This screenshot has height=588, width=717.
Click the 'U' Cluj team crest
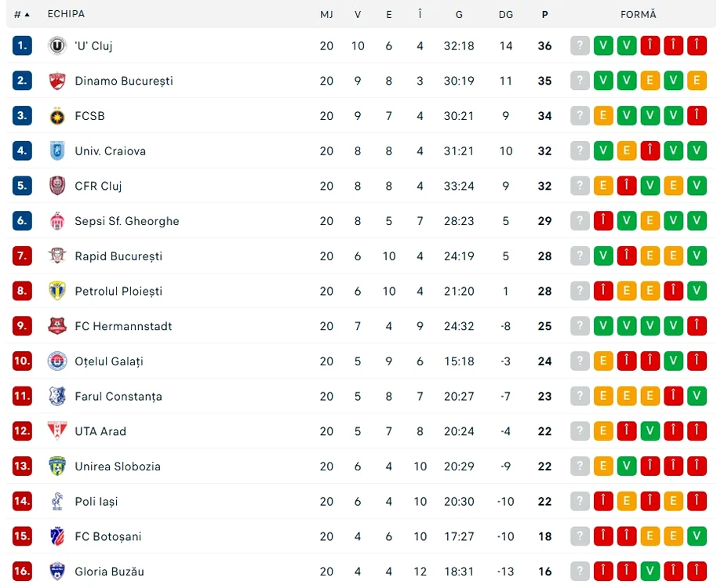pos(57,45)
